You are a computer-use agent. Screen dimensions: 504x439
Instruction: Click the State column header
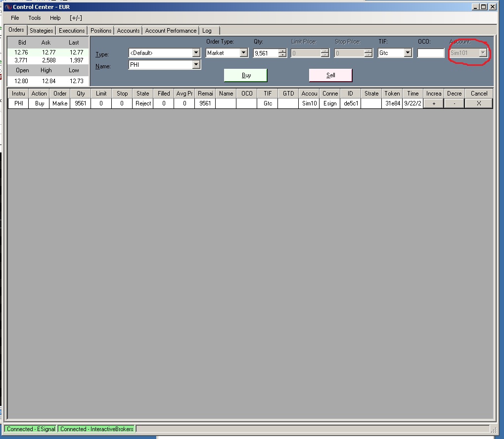point(143,94)
